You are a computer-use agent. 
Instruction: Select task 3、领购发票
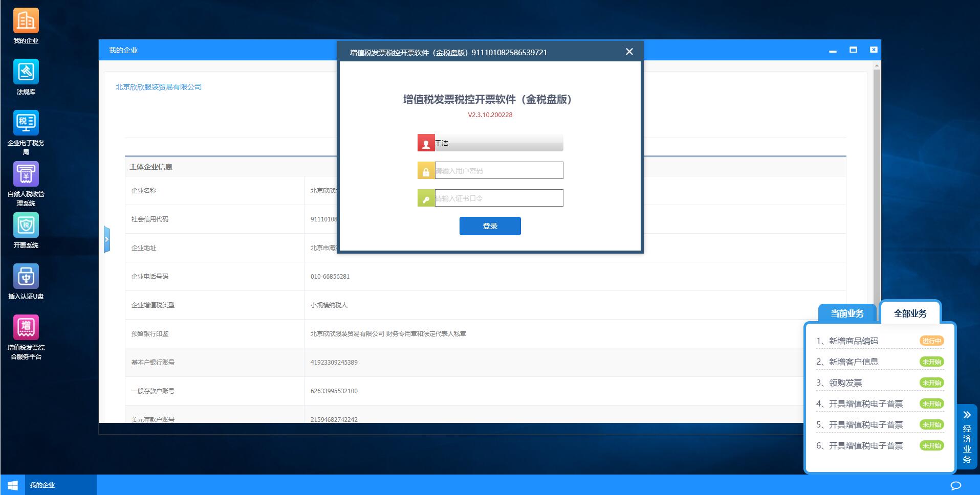click(x=839, y=382)
